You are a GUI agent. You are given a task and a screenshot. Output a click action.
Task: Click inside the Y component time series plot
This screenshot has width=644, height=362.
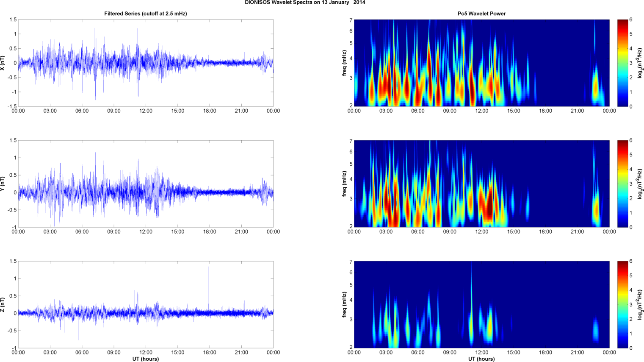pos(146,184)
